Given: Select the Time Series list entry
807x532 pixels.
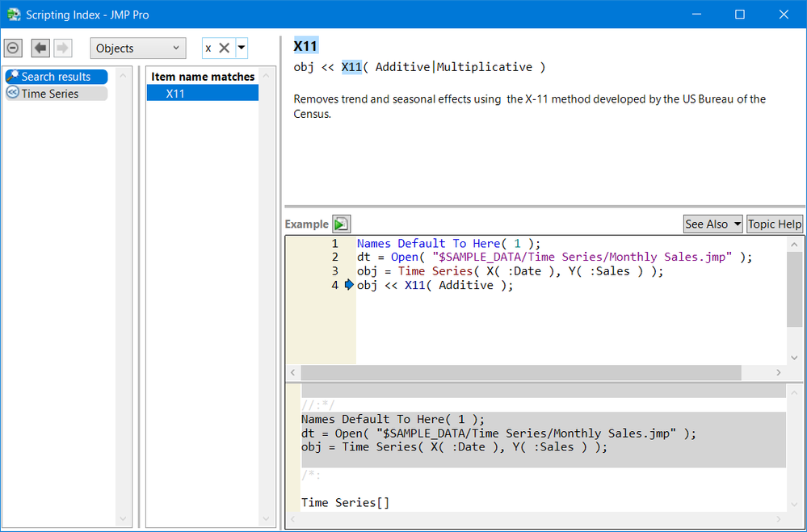Looking at the screenshot, I should pos(50,94).
